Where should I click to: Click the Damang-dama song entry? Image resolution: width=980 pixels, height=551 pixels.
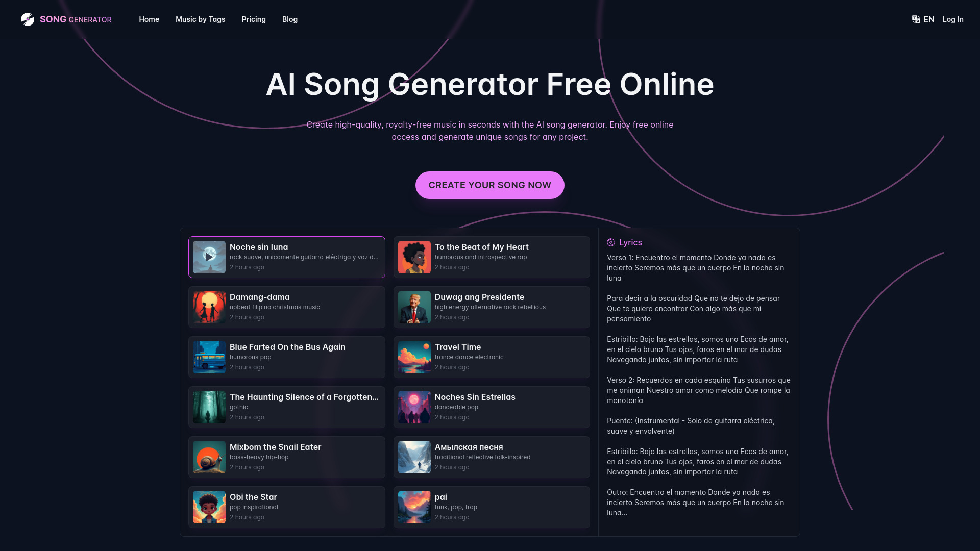click(x=286, y=306)
